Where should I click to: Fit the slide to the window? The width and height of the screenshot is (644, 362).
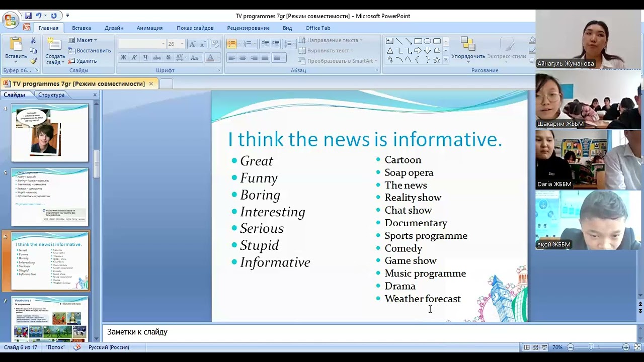tap(637, 347)
